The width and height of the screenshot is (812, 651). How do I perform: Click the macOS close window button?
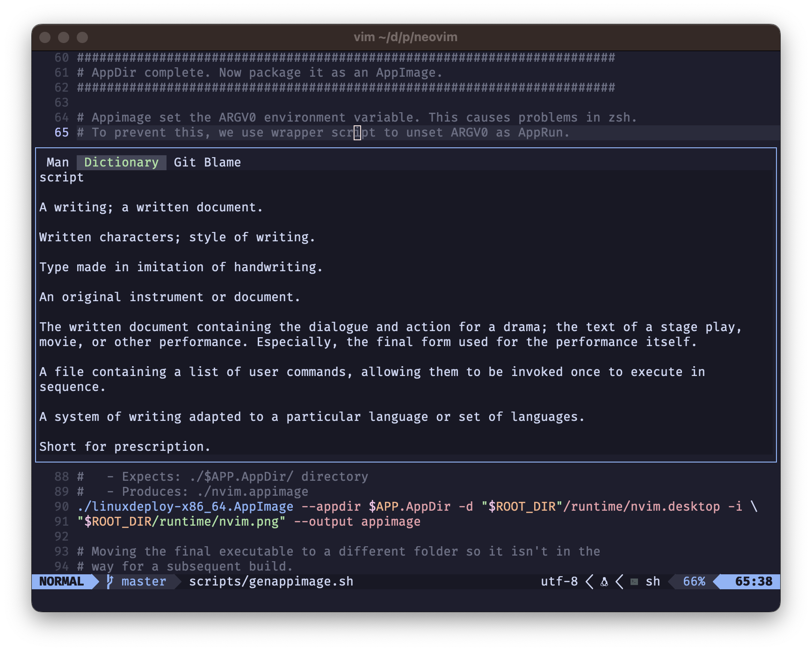45,37
